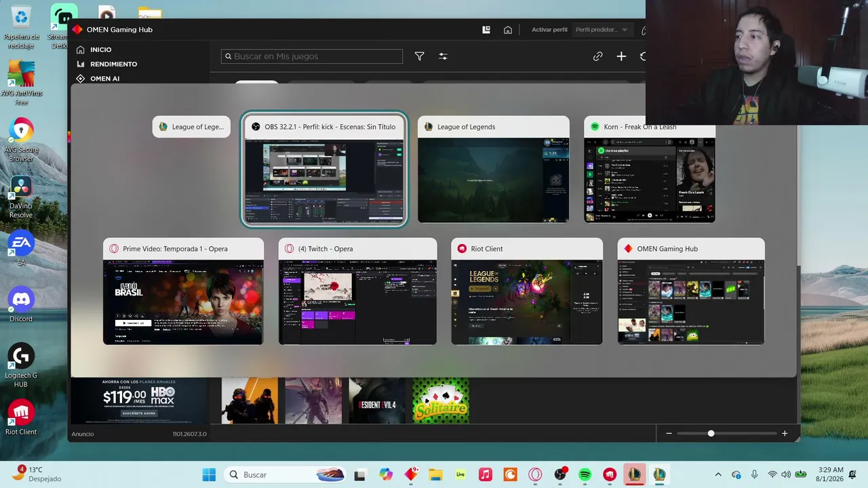The width and height of the screenshot is (868, 488).
Task: Open File Explorer from the taskbar
Action: coord(435,474)
